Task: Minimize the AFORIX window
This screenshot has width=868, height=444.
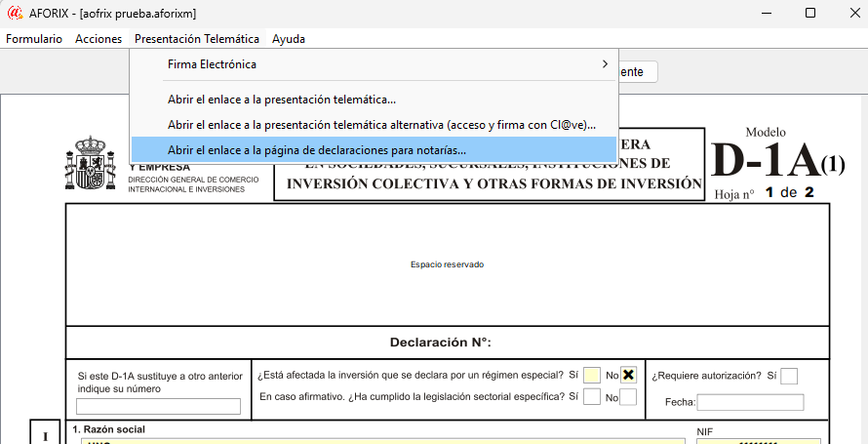Action: click(765, 13)
